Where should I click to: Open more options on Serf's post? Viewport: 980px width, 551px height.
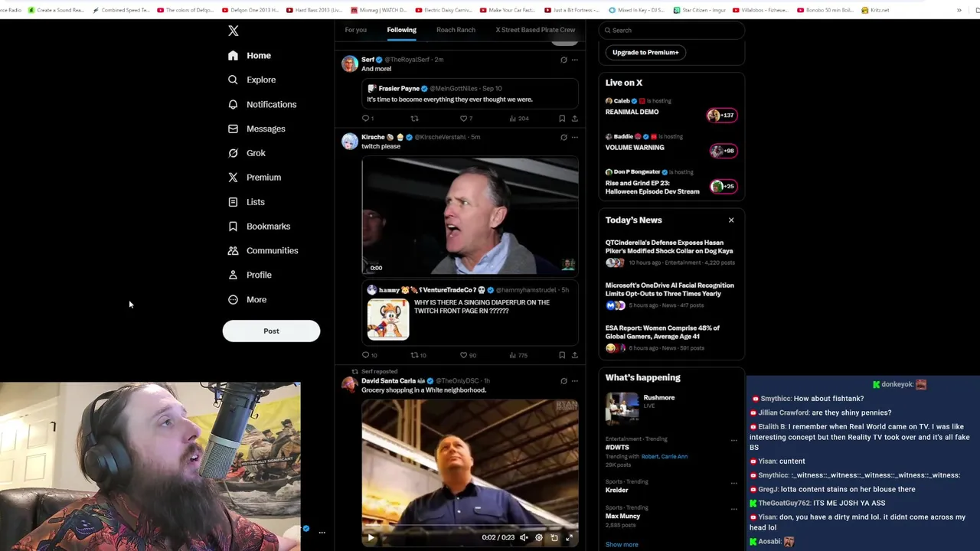tap(575, 60)
